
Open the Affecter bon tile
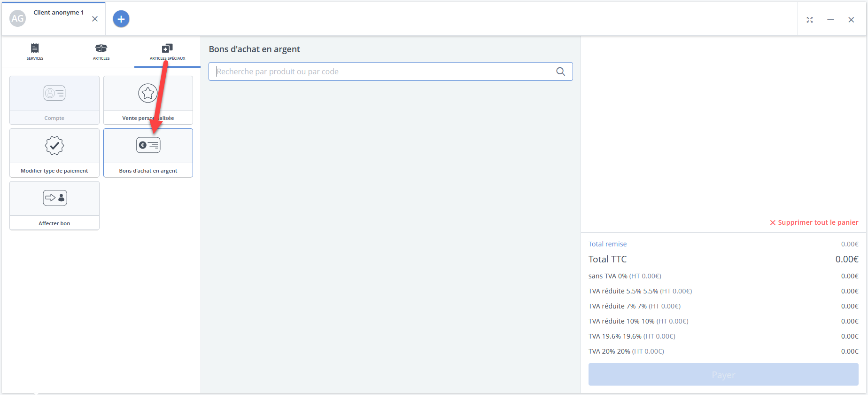click(54, 205)
